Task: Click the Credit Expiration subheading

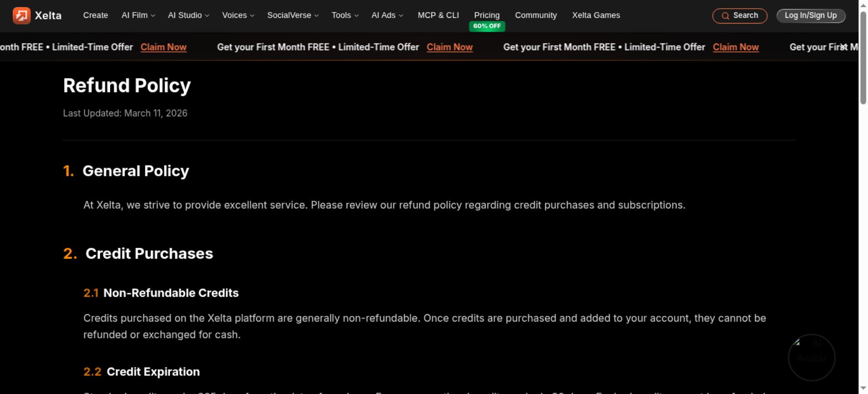Action: 153,372
